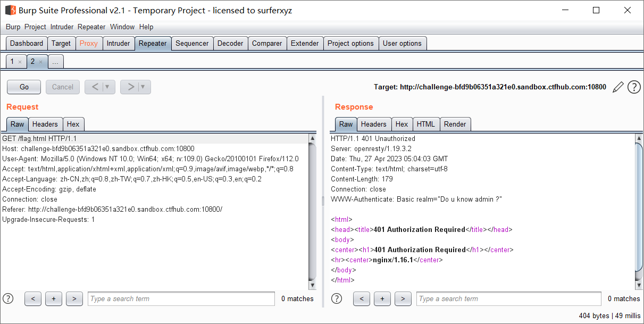Switch to the Target tab

tap(61, 44)
